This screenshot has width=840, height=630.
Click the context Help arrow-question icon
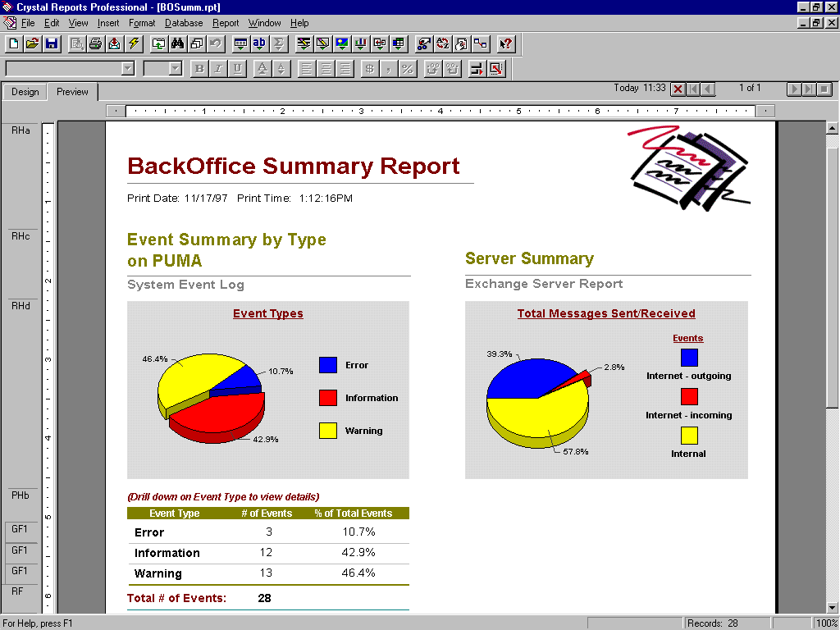coord(505,44)
